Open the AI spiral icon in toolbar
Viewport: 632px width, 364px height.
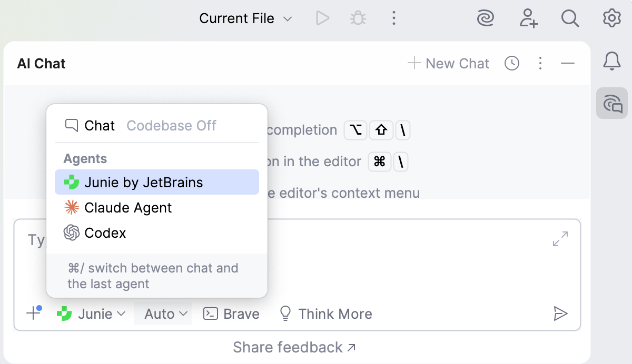click(x=485, y=19)
